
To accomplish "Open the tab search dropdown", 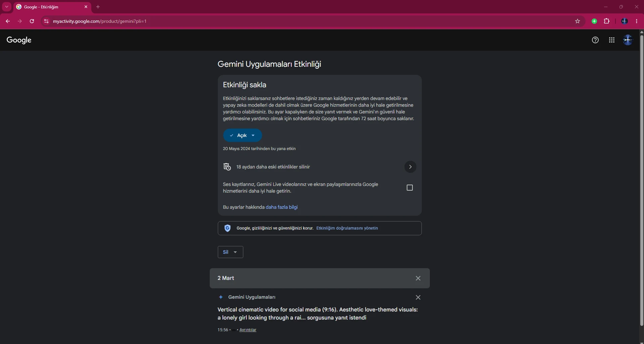I will pyautogui.click(x=7, y=7).
